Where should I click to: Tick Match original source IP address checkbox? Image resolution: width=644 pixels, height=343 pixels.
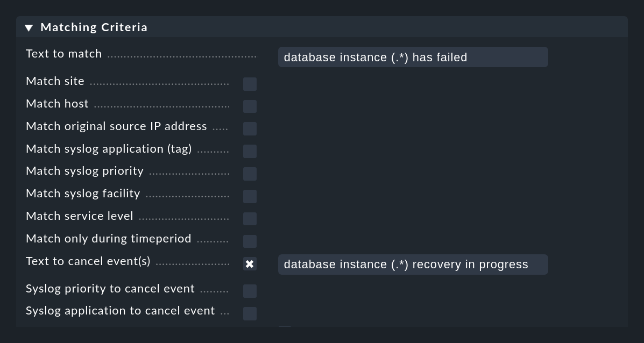(250, 129)
